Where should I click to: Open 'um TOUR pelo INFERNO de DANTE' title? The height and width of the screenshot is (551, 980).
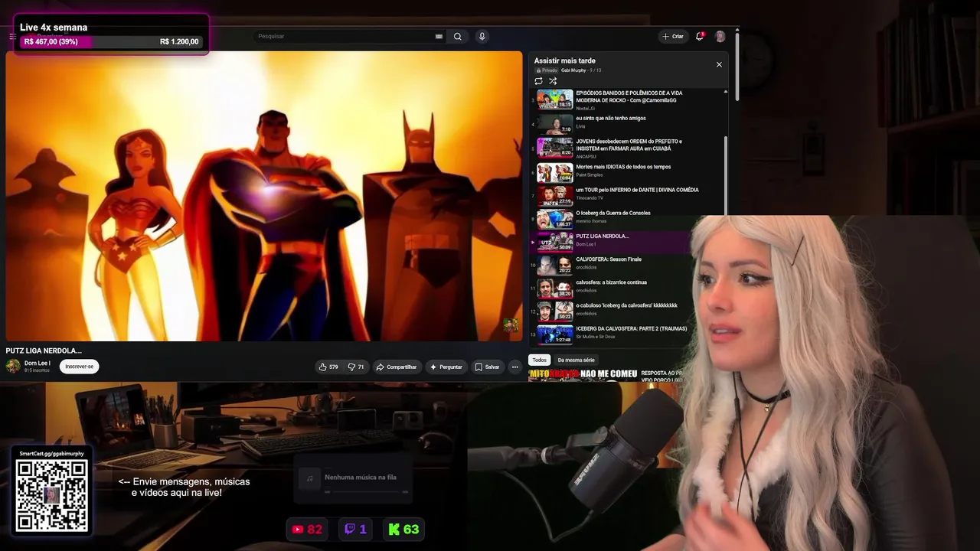point(637,190)
